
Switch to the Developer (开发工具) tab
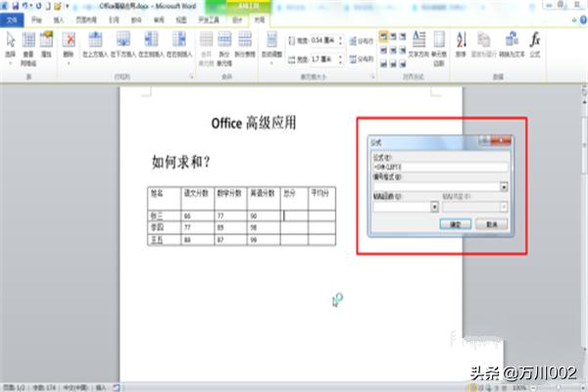209,21
